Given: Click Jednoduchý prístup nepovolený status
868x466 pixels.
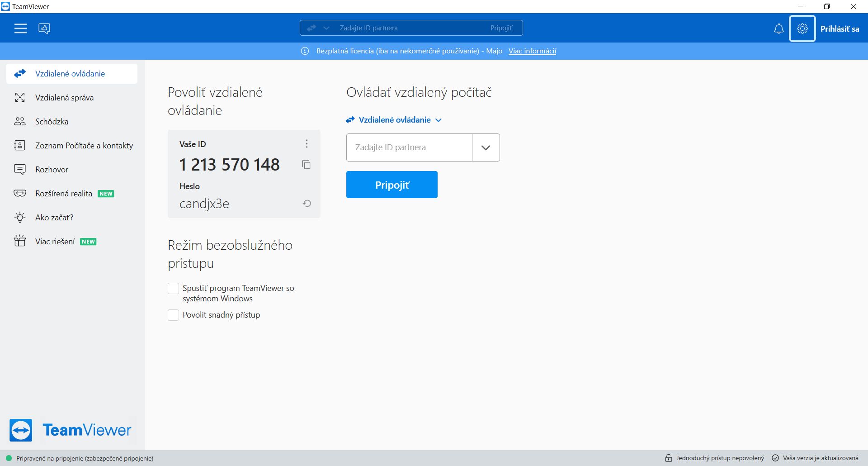Looking at the screenshot, I should pos(720,458).
